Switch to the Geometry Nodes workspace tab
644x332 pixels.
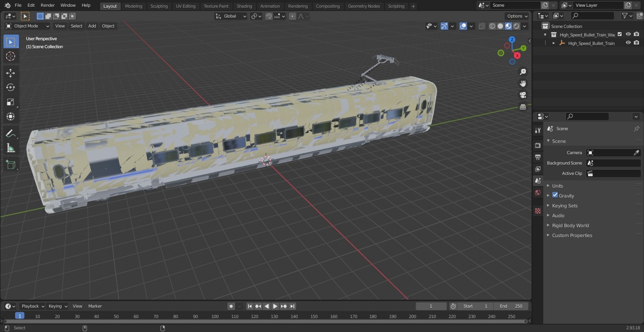click(x=364, y=6)
